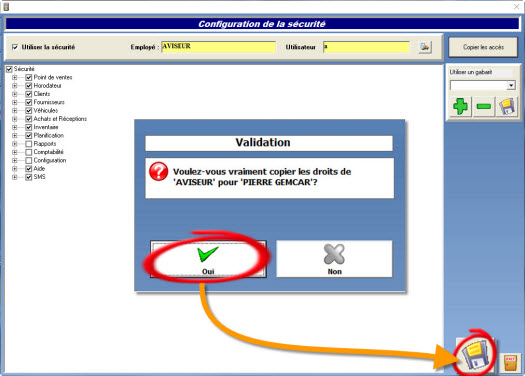Check the Configuration checkbox
The image size is (525, 376).
click(29, 160)
